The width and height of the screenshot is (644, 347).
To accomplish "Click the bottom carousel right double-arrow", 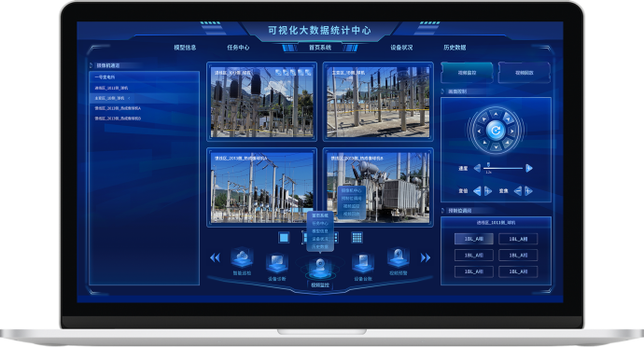I will pos(426,257).
